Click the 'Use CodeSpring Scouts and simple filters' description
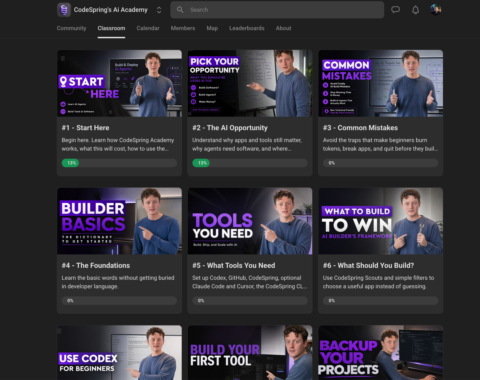Viewport: 480px width, 380px height. (x=378, y=282)
